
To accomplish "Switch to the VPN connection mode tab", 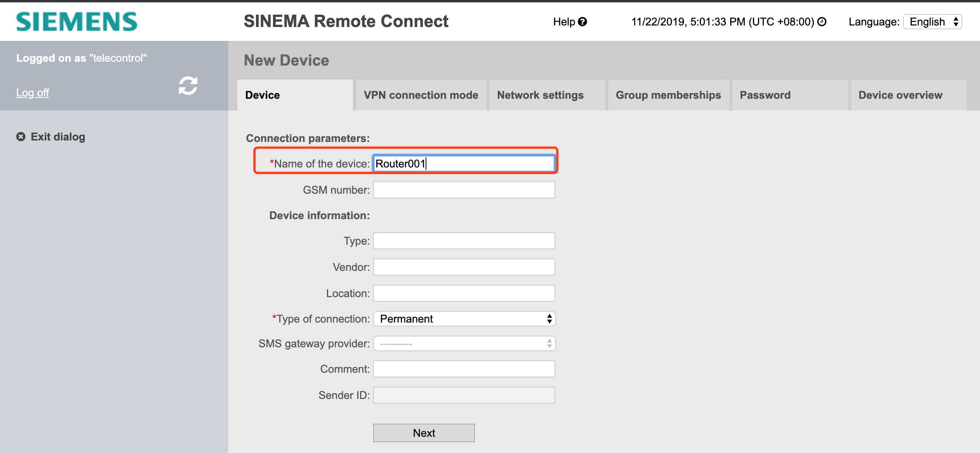I will [421, 95].
